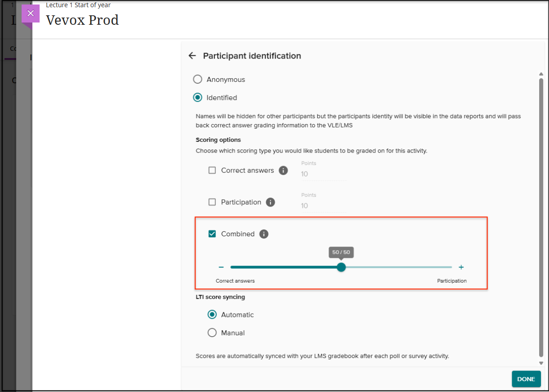This screenshot has width=549, height=392.
Task: Show info for Correct answers scoring
Action: tap(283, 171)
